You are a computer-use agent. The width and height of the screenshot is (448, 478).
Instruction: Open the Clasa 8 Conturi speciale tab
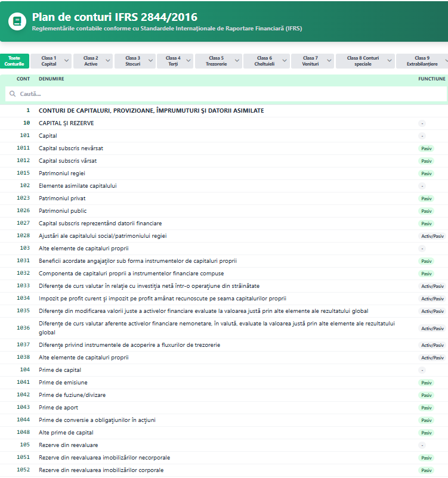coord(362,61)
